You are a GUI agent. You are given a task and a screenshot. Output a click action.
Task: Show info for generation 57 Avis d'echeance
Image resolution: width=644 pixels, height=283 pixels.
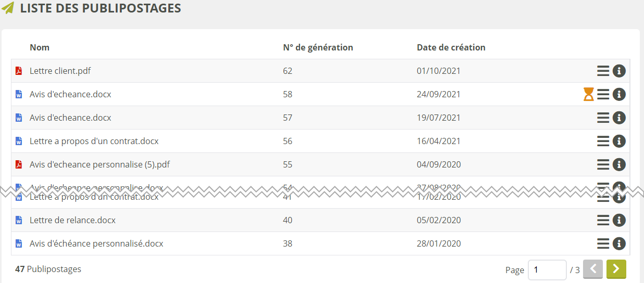pos(619,118)
